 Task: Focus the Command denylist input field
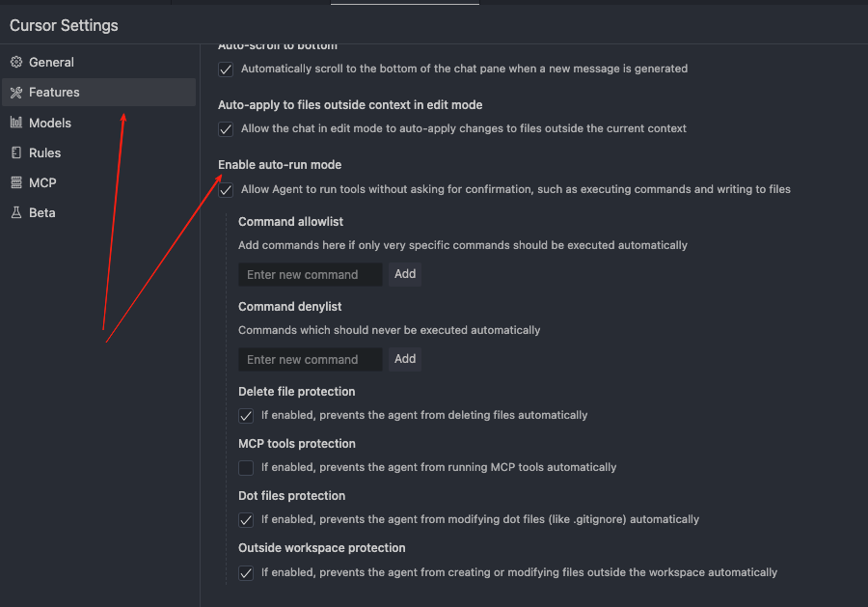click(x=311, y=359)
